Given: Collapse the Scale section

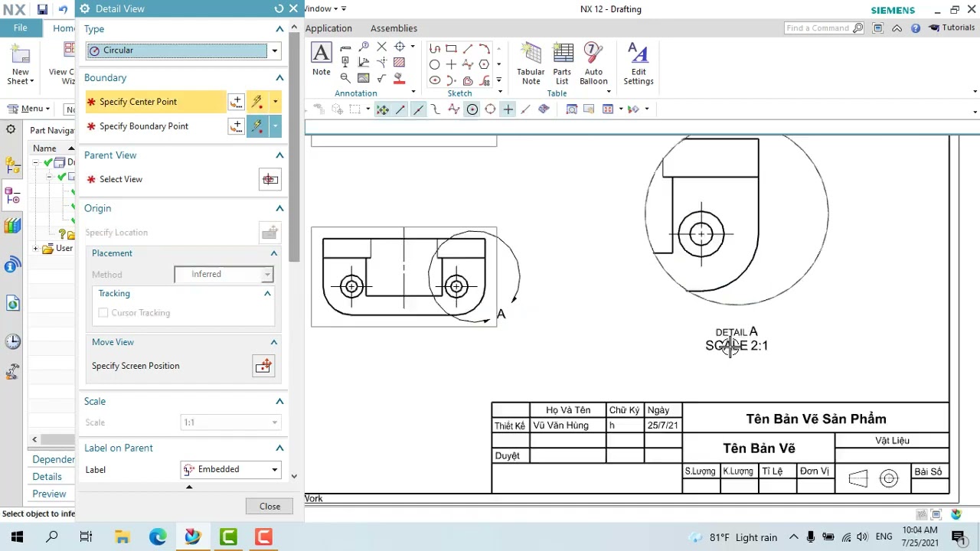Looking at the screenshot, I should [279, 401].
